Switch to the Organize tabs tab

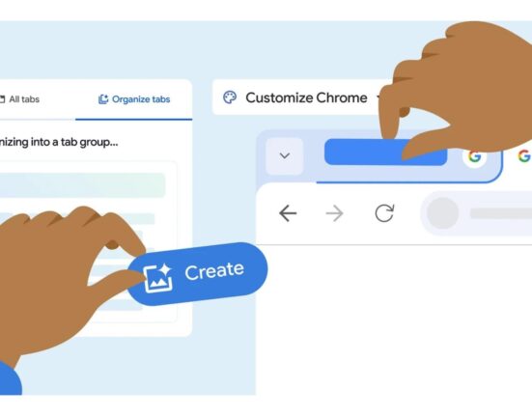pyautogui.click(x=134, y=99)
